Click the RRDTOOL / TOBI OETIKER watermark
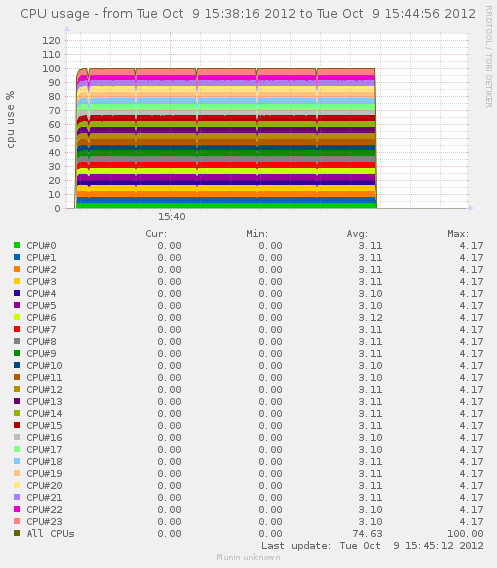This screenshot has height=568, width=497. 489,57
